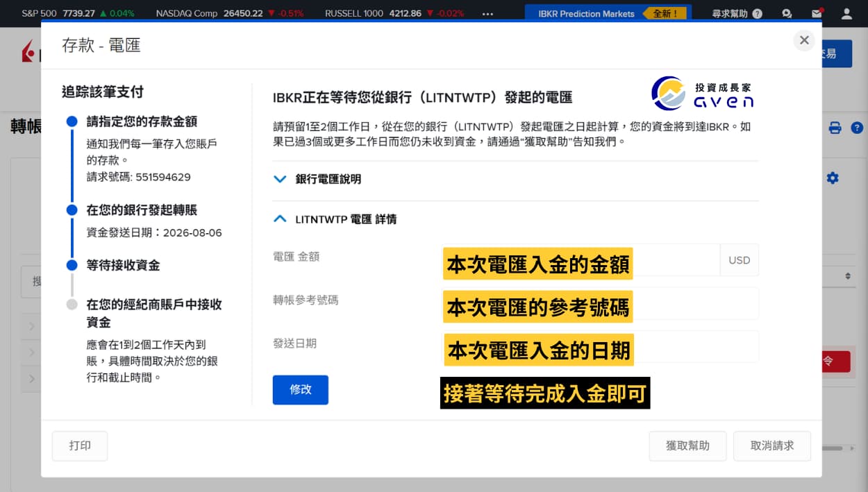The image size is (868, 492).
Task: Click the 等待接收資金 step
Action: click(x=123, y=266)
